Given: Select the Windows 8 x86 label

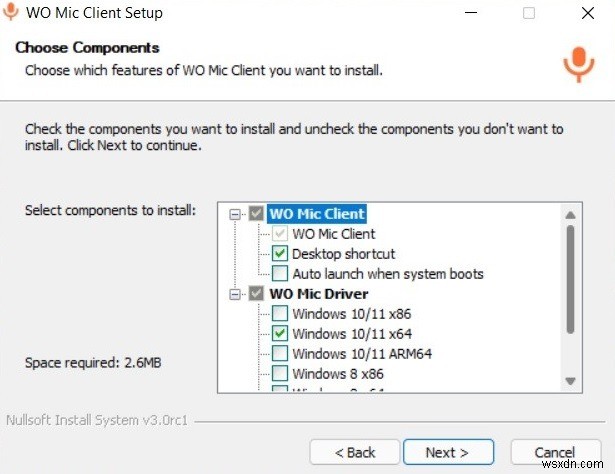Looking at the screenshot, I should click(338, 374).
